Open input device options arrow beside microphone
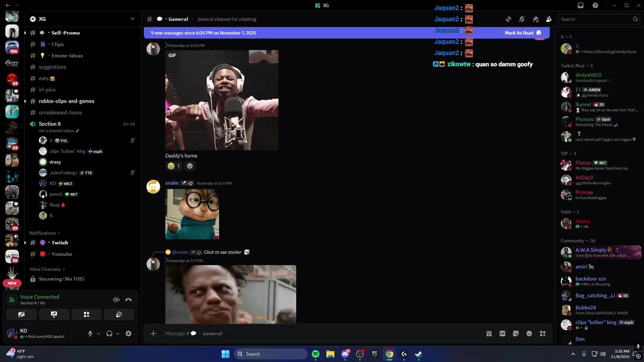The width and height of the screenshot is (644, 362). 99,333
